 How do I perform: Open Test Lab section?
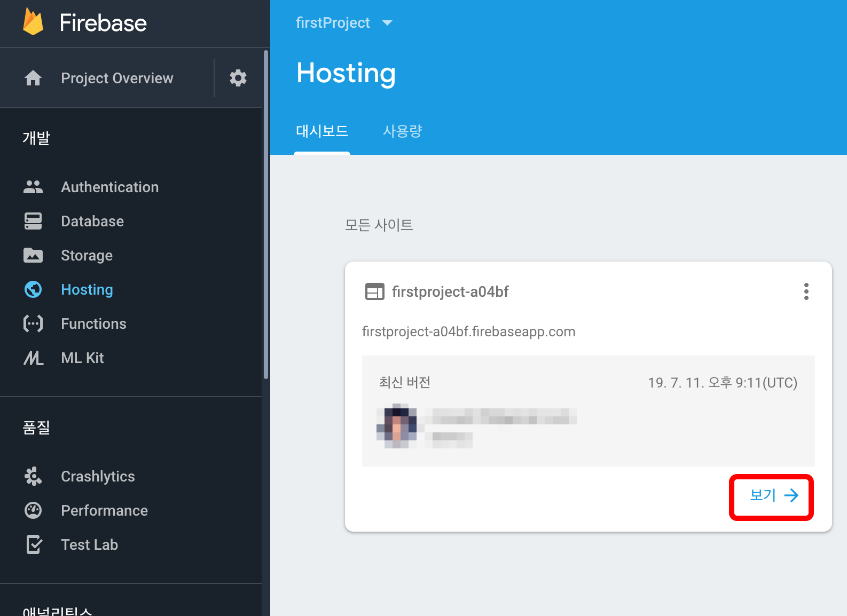(89, 544)
